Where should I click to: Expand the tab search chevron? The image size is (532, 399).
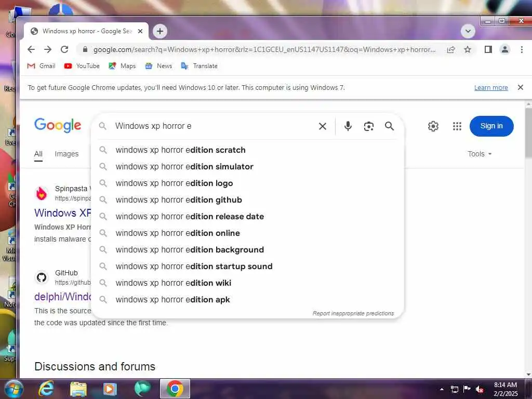[468, 32]
